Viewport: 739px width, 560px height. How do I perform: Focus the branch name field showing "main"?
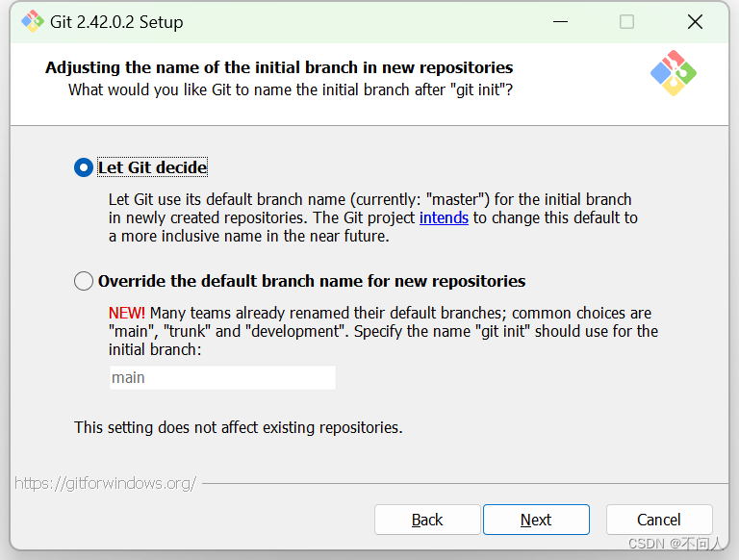(222, 377)
